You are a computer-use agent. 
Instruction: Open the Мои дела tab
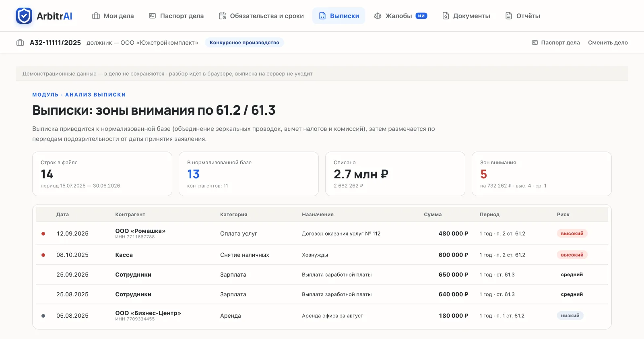[x=113, y=16]
